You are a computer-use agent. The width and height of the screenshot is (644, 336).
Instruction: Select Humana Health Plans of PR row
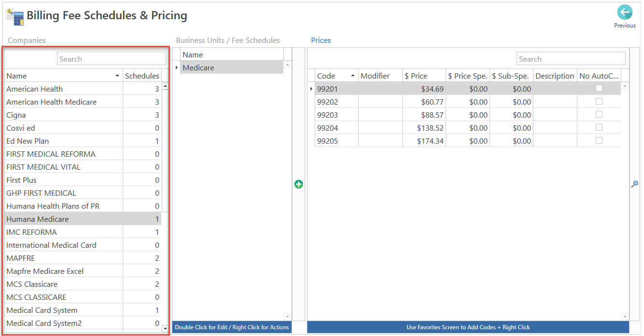(x=83, y=206)
